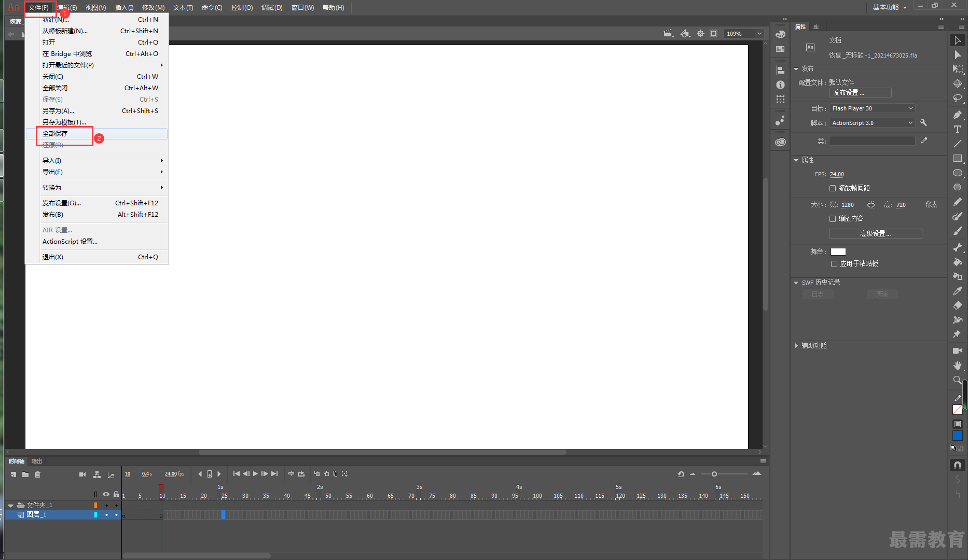Switch to the 输出 tab
Viewport: 968px width, 560px height.
click(37, 461)
